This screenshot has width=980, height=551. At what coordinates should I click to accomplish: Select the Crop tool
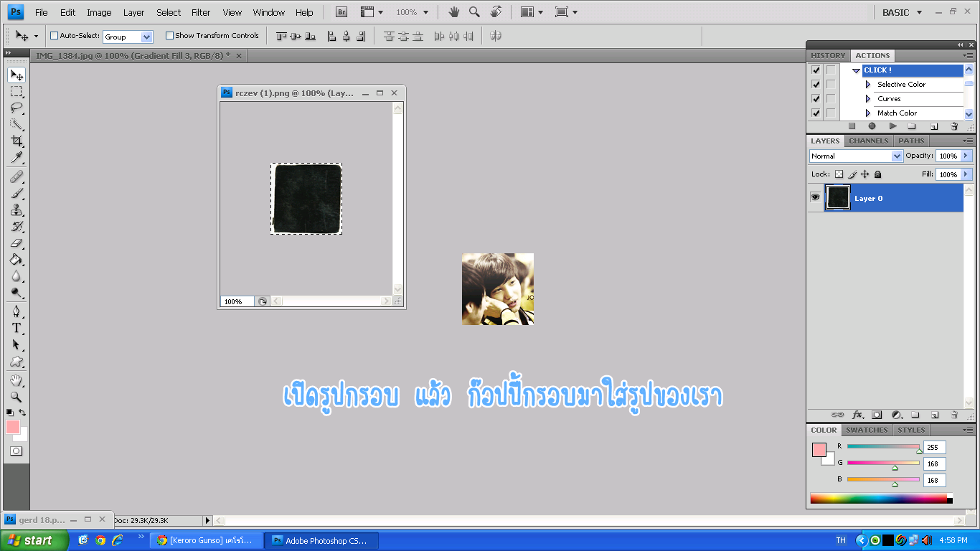click(17, 141)
